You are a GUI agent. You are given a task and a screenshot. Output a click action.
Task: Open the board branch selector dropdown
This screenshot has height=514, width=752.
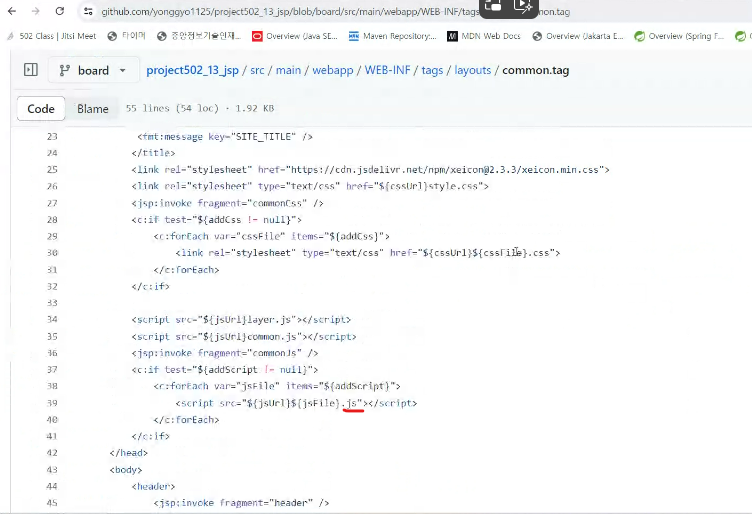click(x=94, y=70)
